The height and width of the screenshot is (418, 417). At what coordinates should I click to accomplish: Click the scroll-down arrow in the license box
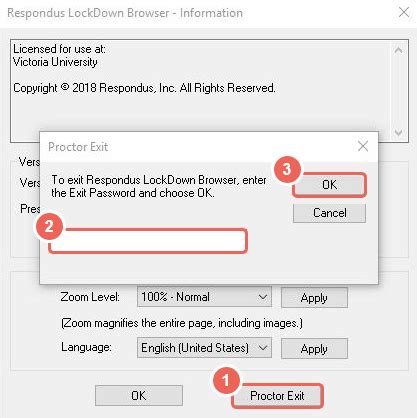point(398,133)
